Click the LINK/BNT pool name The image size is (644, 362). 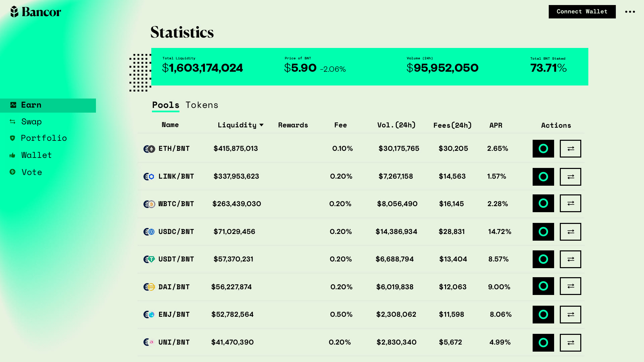click(x=176, y=176)
